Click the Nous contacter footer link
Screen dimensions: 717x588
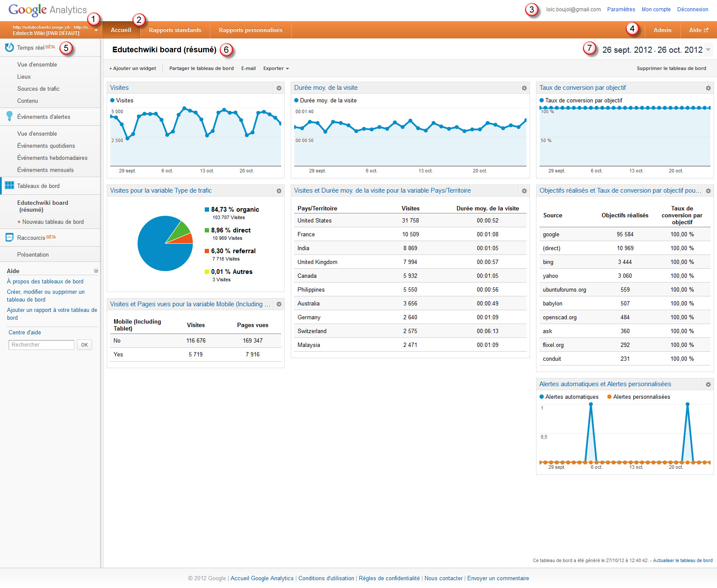click(x=444, y=578)
